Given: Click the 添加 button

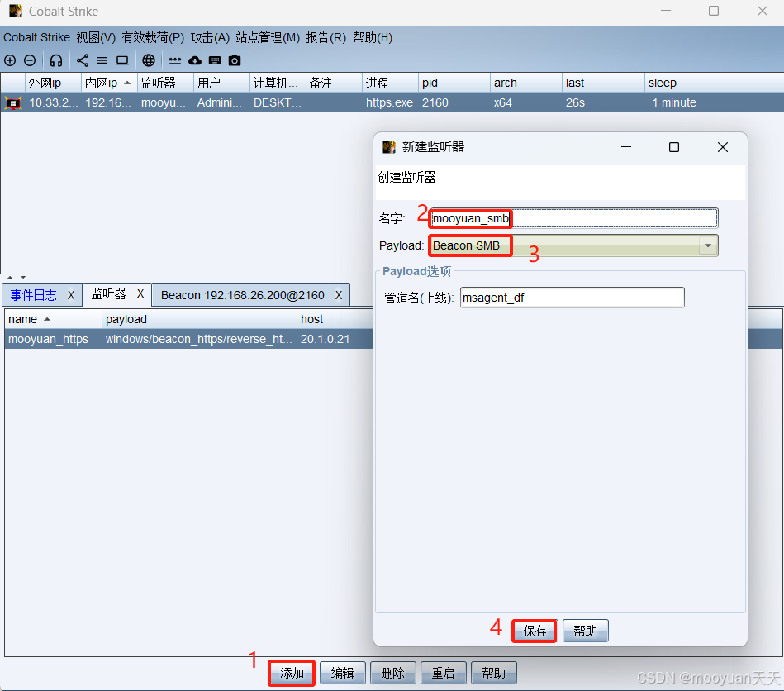Looking at the screenshot, I should tap(292, 673).
